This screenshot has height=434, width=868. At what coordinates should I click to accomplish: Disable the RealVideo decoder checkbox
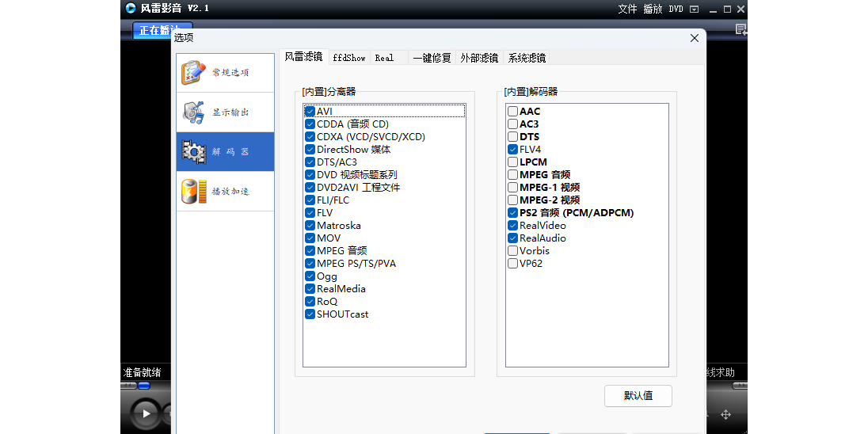[513, 226]
